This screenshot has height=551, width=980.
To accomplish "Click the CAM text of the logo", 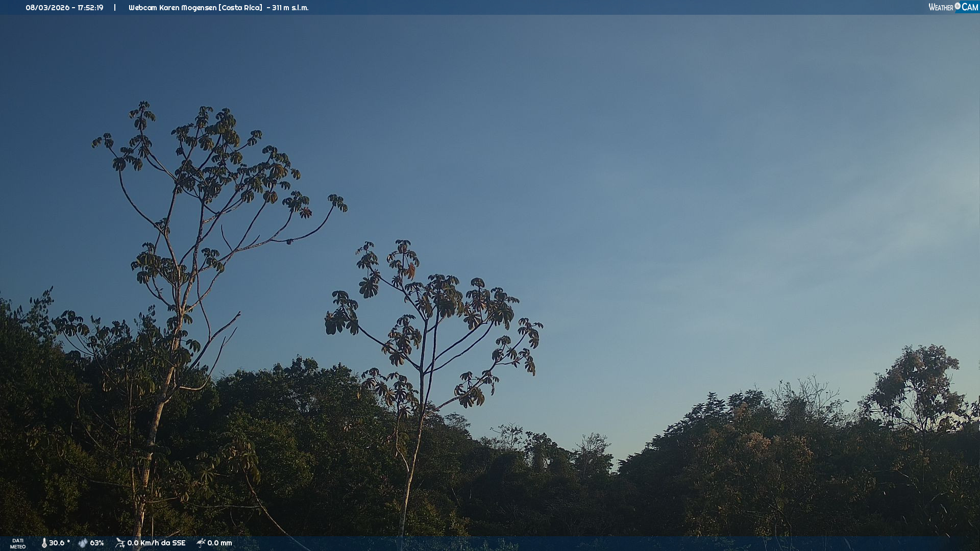I will click(x=970, y=7).
